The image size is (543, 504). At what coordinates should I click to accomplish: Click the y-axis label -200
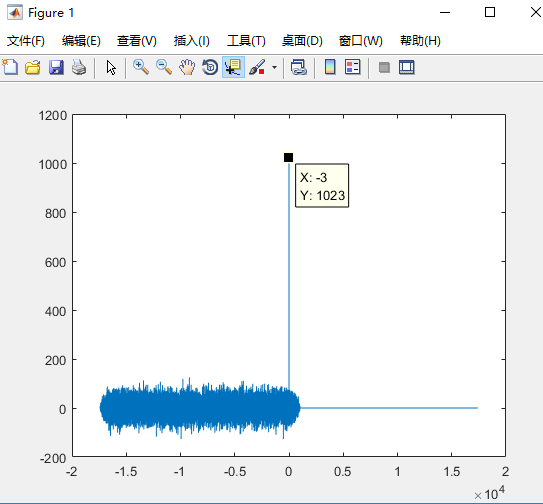(53, 459)
